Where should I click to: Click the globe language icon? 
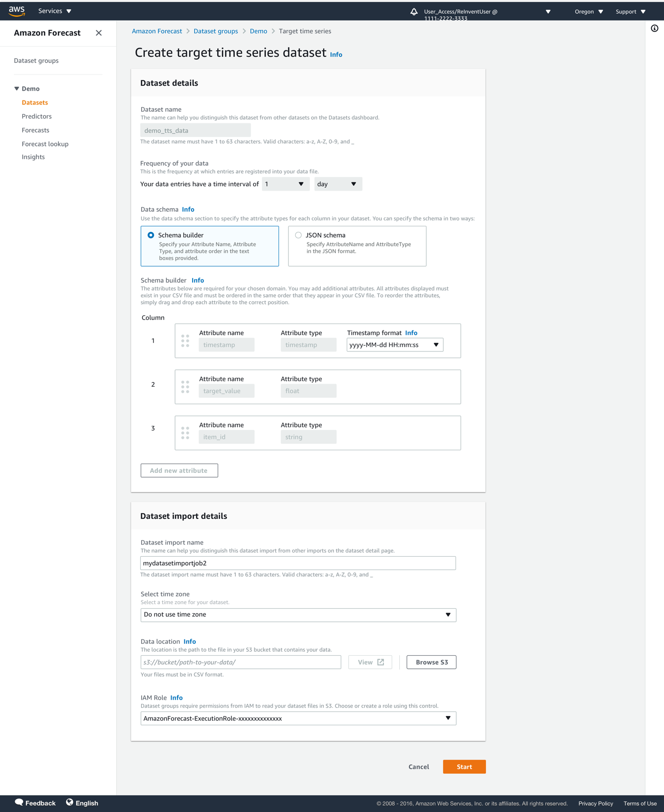[x=70, y=802]
